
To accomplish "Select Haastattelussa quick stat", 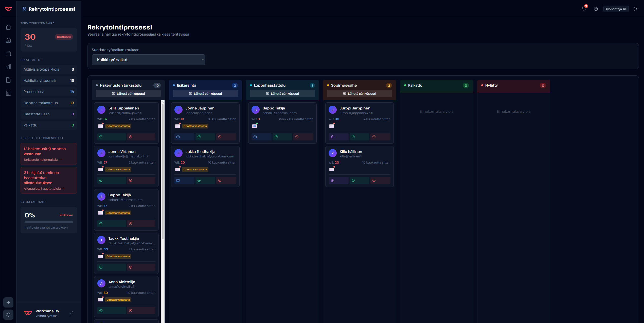I will 49,114.
